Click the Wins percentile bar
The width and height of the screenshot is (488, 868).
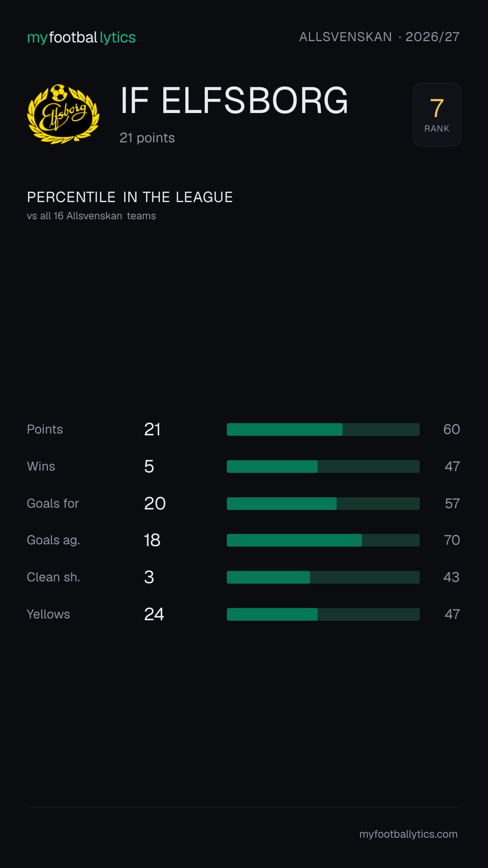pos(323,467)
